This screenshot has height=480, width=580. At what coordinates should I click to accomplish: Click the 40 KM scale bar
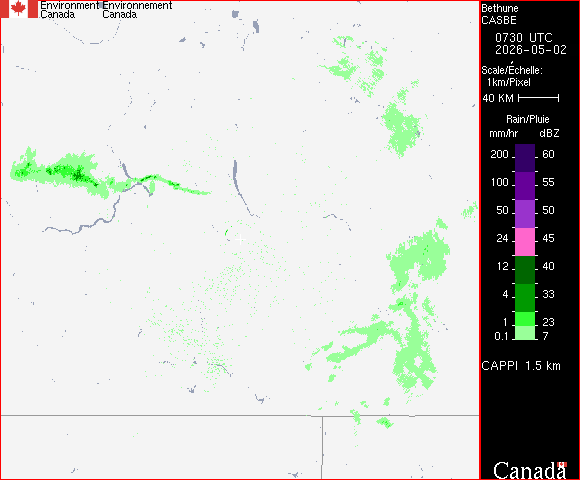click(x=539, y=98)
